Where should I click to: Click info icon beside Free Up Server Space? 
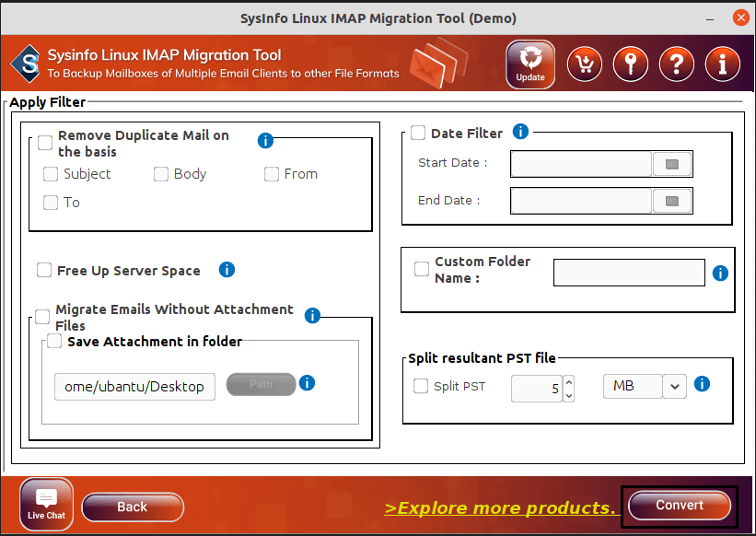(x=227, y=270)
